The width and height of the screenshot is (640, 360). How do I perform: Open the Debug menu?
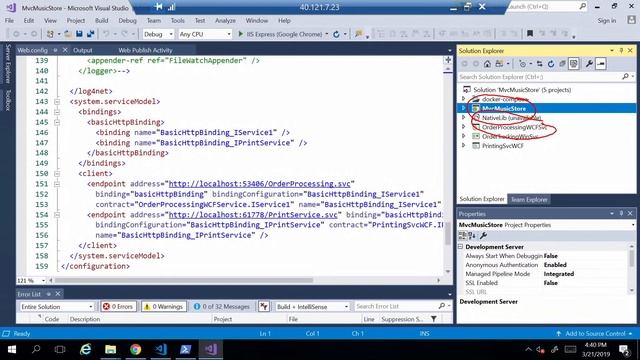tap(127, 20)
